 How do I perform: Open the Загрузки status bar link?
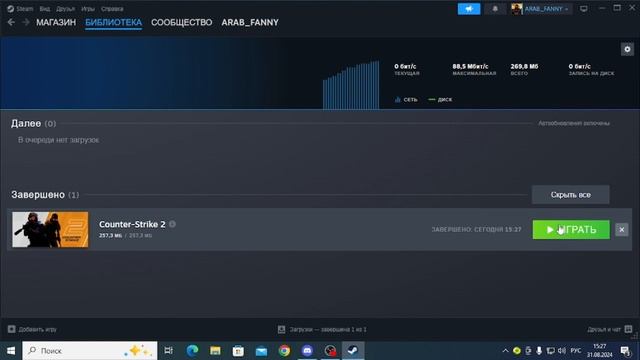(x=322, y=329)
